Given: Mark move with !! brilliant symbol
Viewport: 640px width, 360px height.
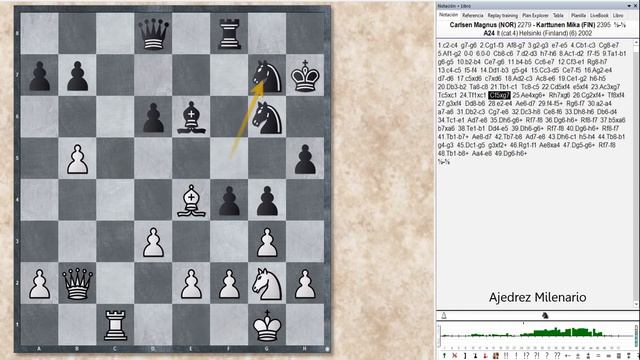Looking at the screenshot, I should tap(506, 356).
